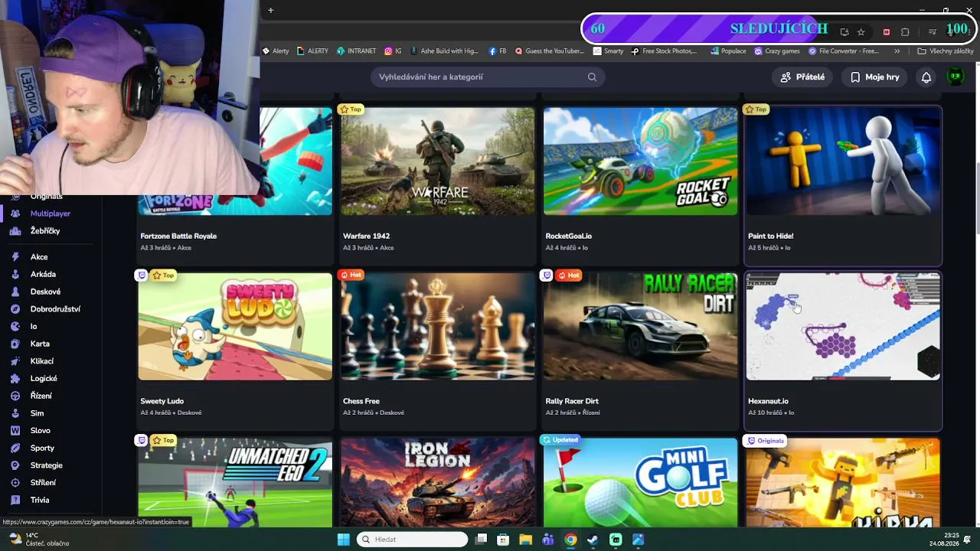Click the Řízení steering wheel icon

15,396
